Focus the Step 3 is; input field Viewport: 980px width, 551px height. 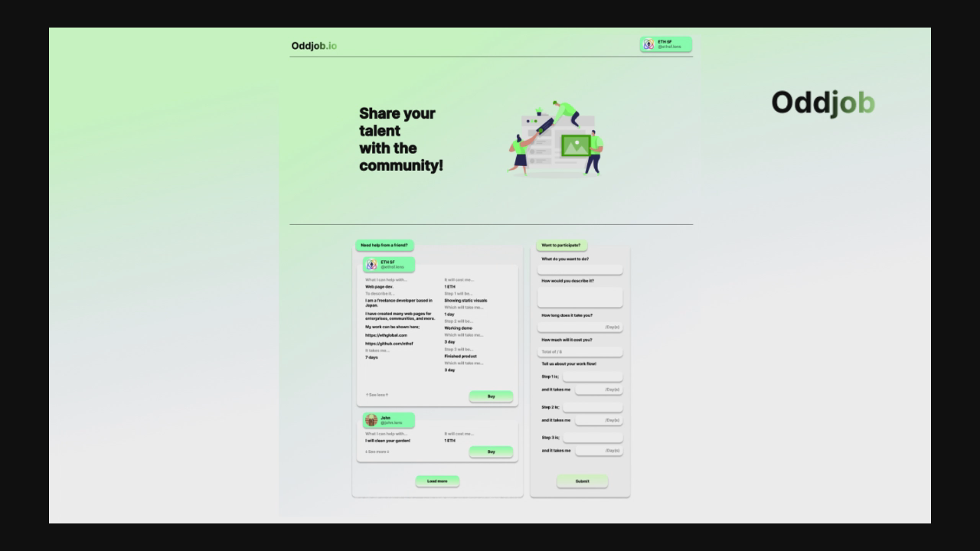pyautogui.click(x=593, y=438)
